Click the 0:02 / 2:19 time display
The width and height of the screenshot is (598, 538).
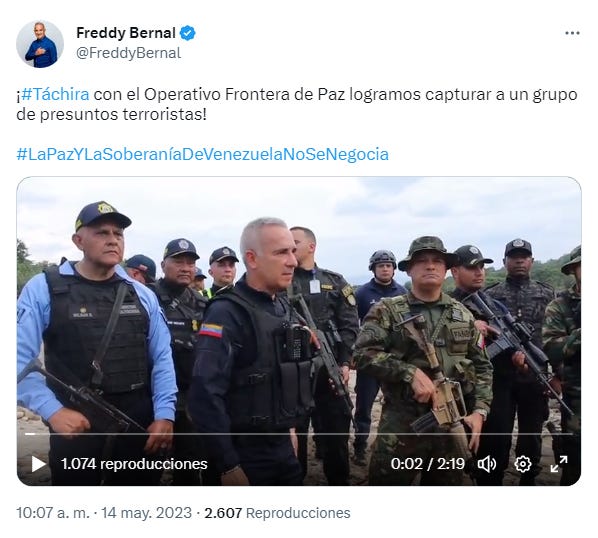tap(428, 464)
